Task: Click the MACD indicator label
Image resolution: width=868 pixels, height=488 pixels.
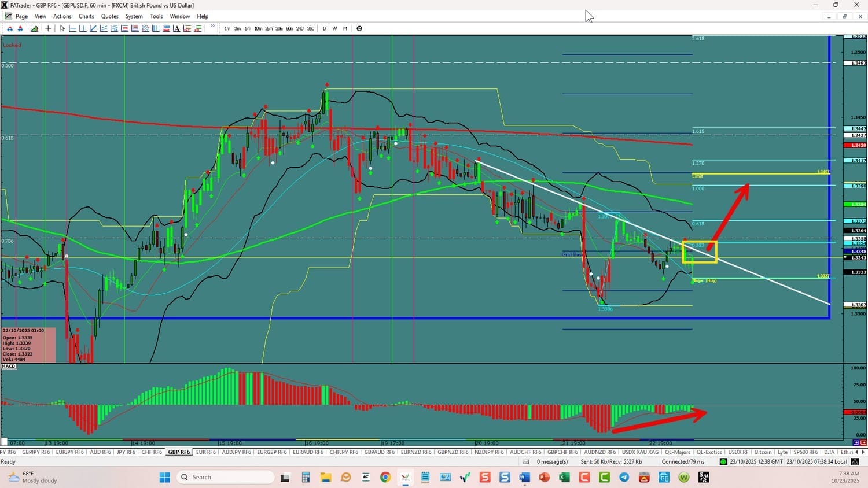Action: (x=9, y=366)
